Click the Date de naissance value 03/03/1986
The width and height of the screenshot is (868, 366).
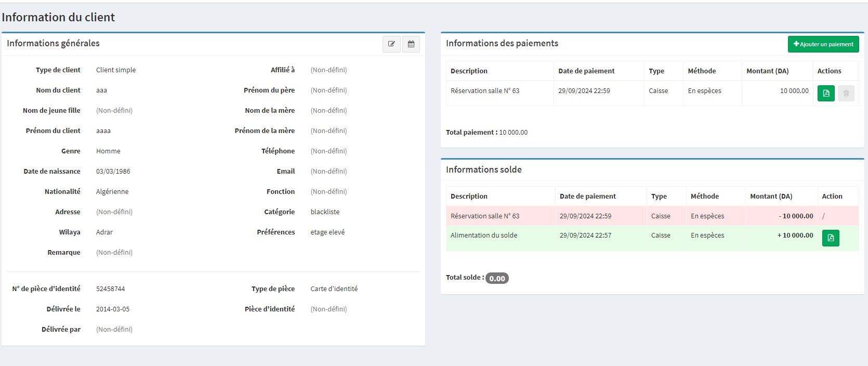[113, 172]
